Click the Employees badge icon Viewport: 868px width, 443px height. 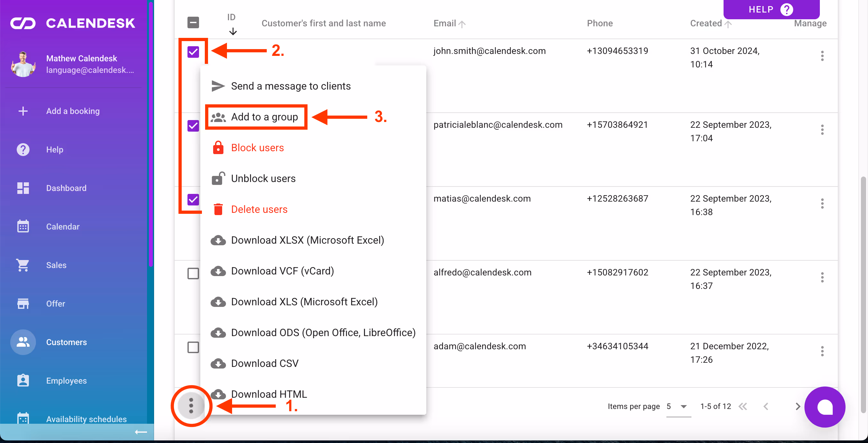[x=23, y=380]
